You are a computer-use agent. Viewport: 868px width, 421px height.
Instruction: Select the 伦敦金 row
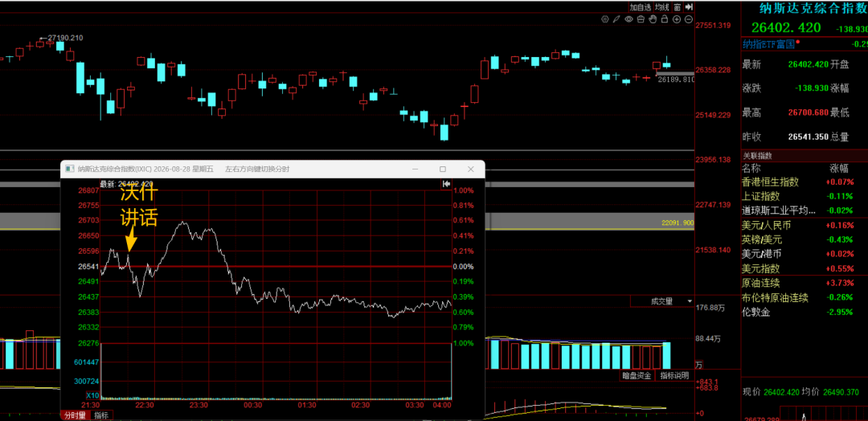(804, 312)
